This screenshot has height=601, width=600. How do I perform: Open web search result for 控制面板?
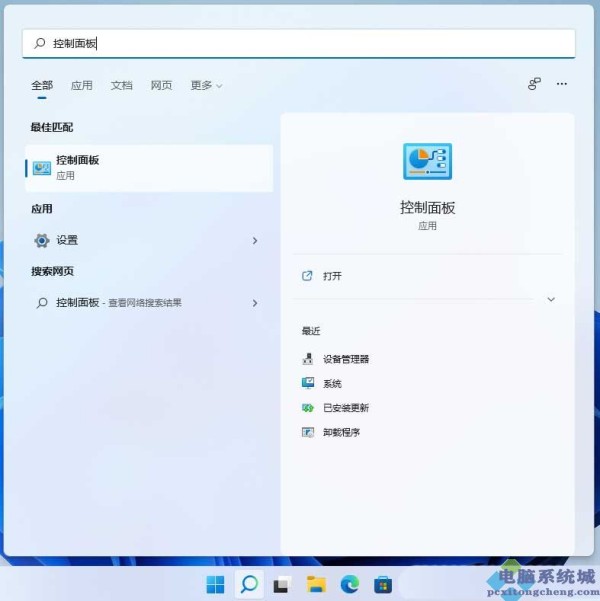[149, 303]
